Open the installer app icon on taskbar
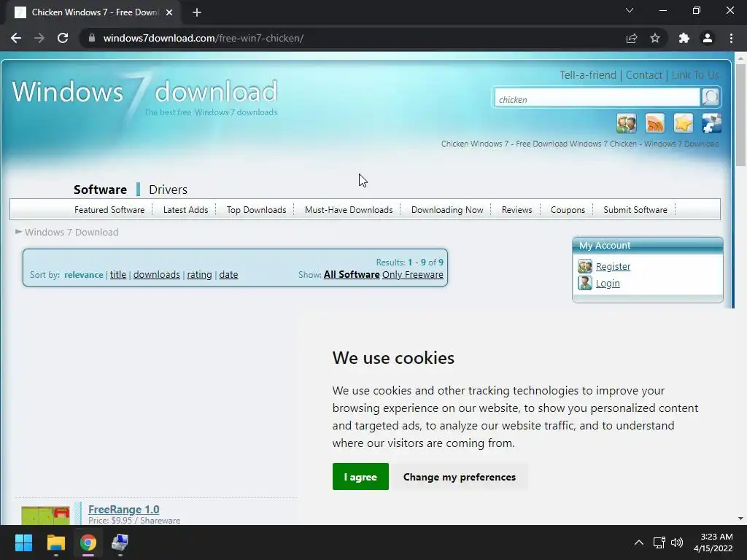 tap(120, 542)
